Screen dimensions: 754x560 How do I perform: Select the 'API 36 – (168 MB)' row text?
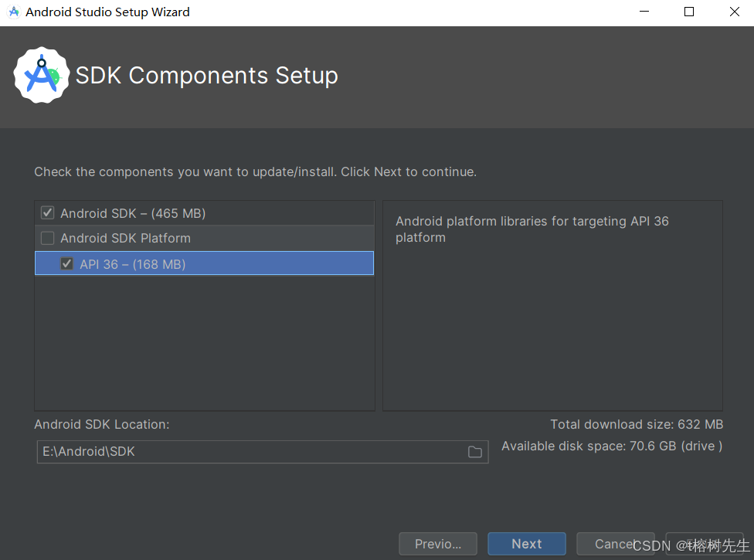(133, 264)
